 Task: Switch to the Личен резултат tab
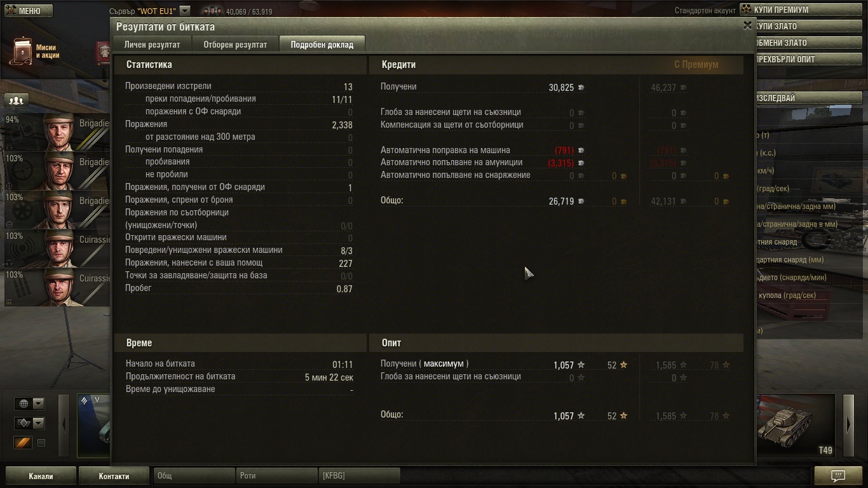[152, 44]
